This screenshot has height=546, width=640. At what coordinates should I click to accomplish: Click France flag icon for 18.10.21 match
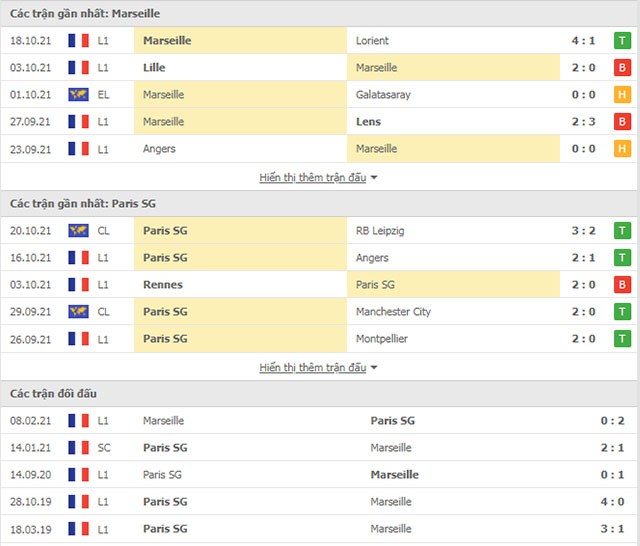click(78, 40)
